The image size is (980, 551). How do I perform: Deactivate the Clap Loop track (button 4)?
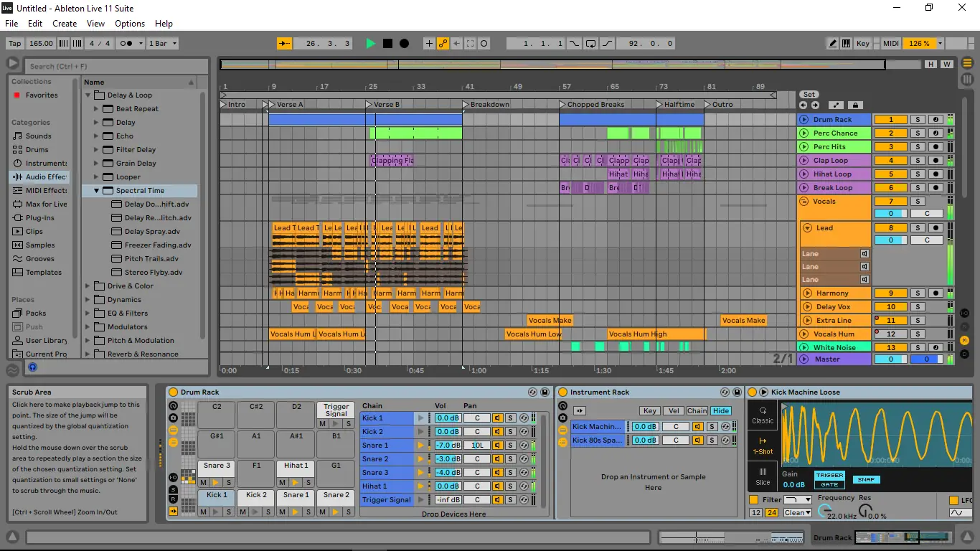(891, 161)
